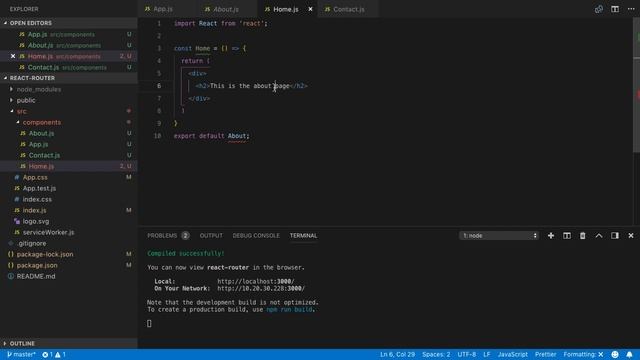Viewport: 640px width, 360px height.
Task: Open the Output panel tab
Action: [211, 236]
